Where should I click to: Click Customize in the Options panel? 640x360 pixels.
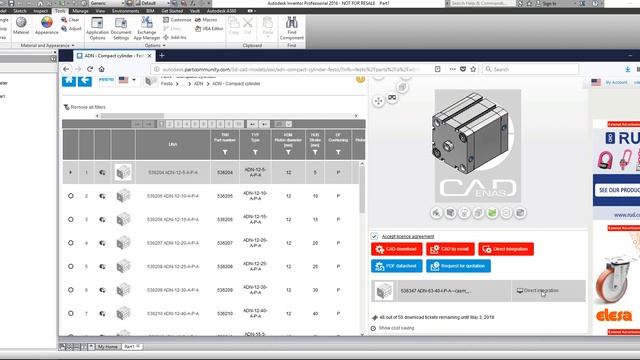click(x=177, y=20)
